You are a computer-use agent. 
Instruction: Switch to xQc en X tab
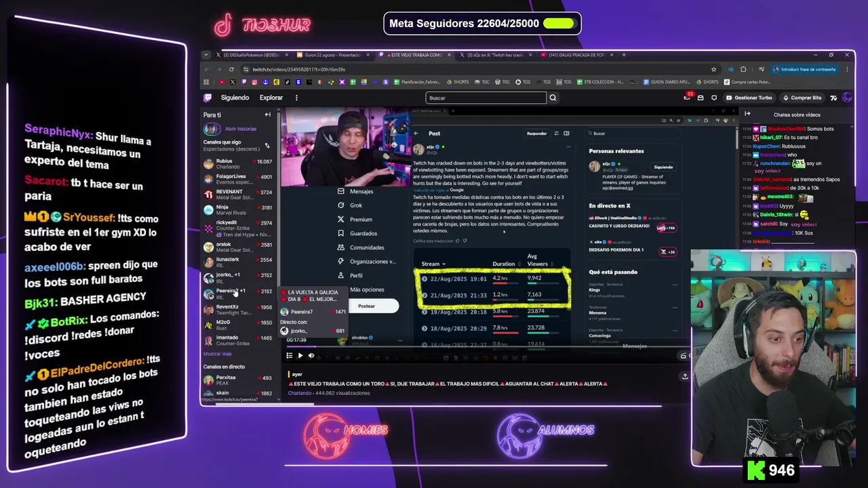coord(497,55)
